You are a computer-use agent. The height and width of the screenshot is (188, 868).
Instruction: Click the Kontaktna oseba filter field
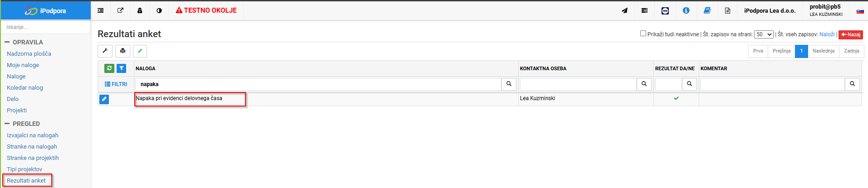pyautogui.click(x=578, y=84)
